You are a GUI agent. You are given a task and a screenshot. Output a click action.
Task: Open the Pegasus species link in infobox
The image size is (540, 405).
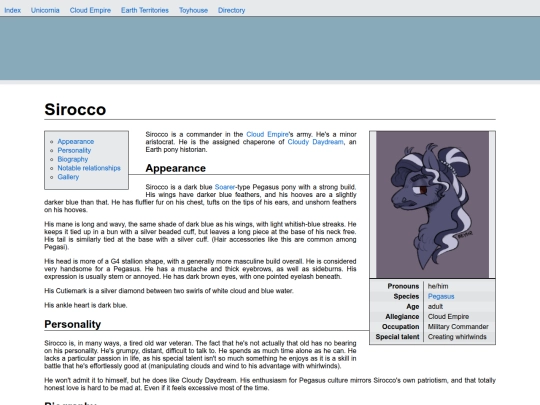(441, 296)
